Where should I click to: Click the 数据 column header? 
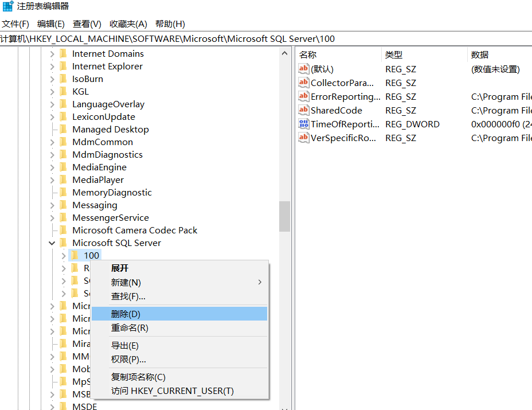[500, 54]
